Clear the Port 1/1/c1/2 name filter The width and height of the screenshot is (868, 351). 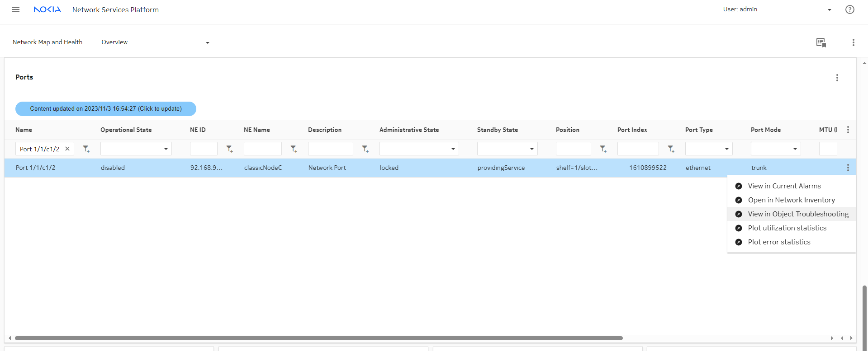click(67, 149)
